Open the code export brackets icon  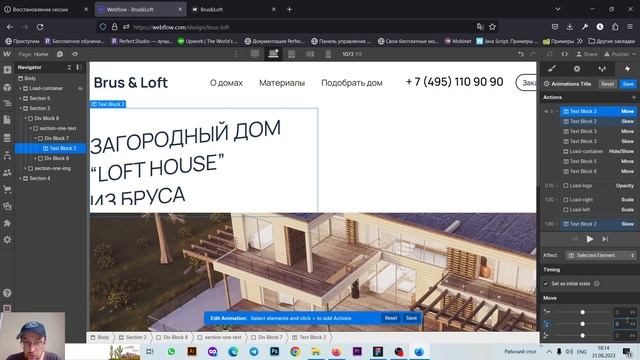tap(564, 54)
